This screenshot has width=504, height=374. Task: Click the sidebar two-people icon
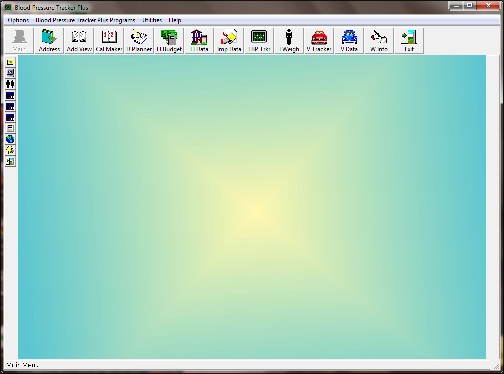(x=10, y=84)
